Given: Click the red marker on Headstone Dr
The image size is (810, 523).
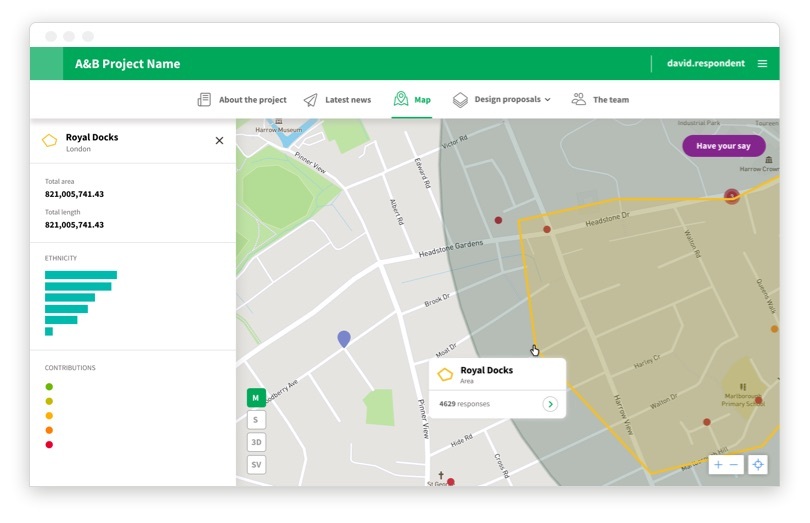Looking at the screenshot, I should [x=547, y=229].
